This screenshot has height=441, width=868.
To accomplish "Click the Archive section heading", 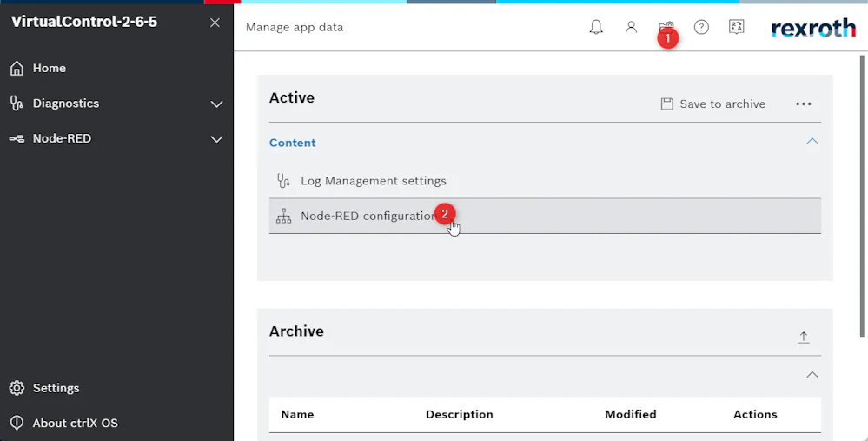I will (296, 331).
